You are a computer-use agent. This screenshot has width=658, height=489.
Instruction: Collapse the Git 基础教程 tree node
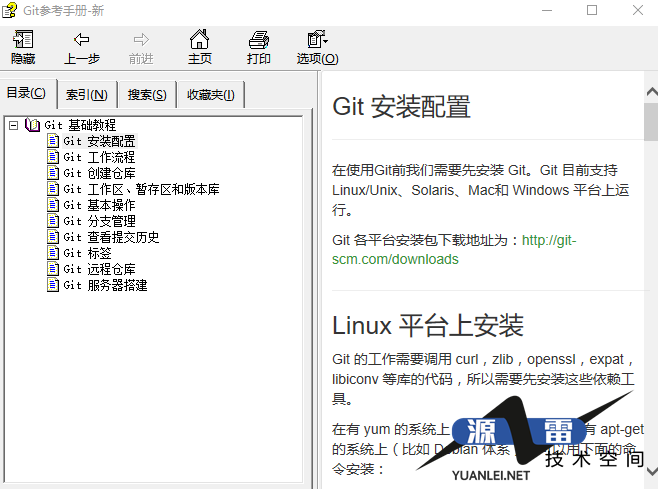pyautogui.click(x=13, y=125)
